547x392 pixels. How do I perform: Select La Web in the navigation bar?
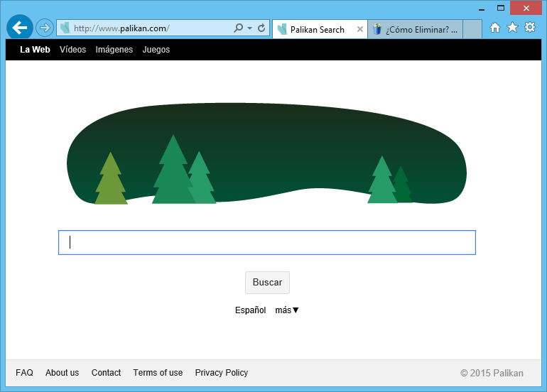(35, 50)
